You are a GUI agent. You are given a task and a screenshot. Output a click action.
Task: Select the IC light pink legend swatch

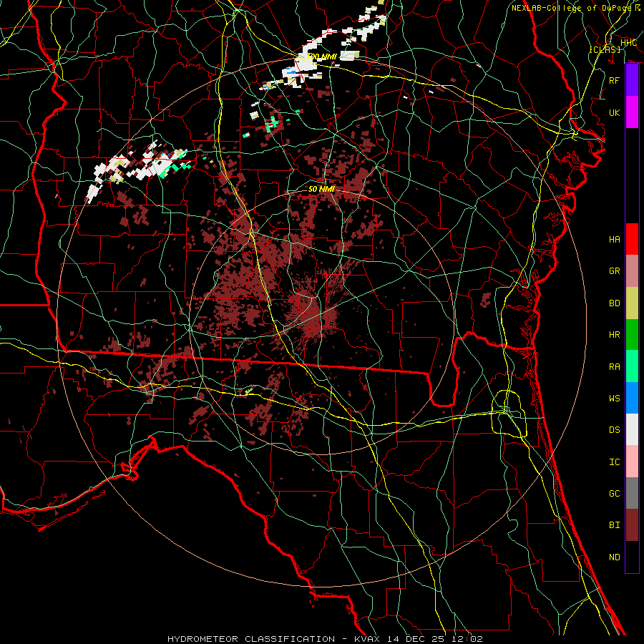click(632, 462)
